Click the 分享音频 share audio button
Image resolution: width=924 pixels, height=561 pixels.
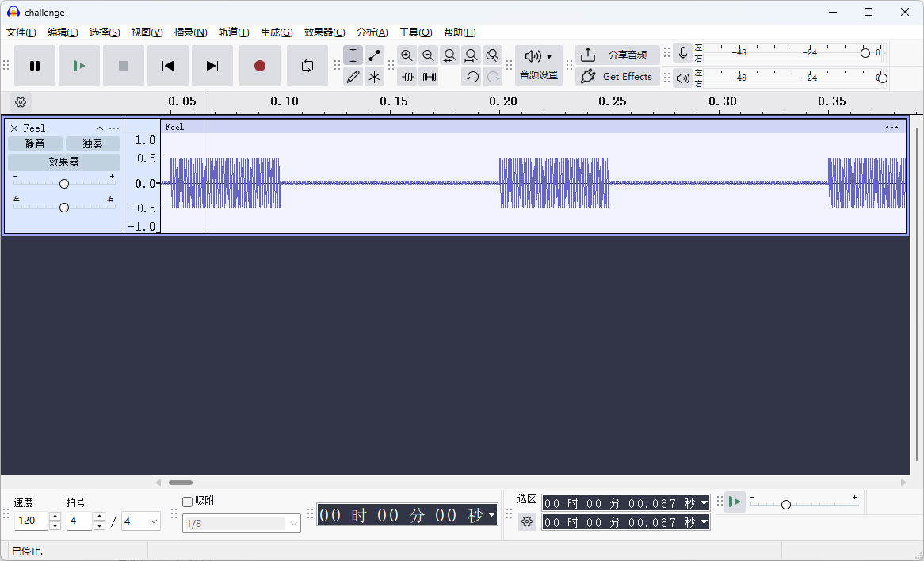(x=617, y=55)
